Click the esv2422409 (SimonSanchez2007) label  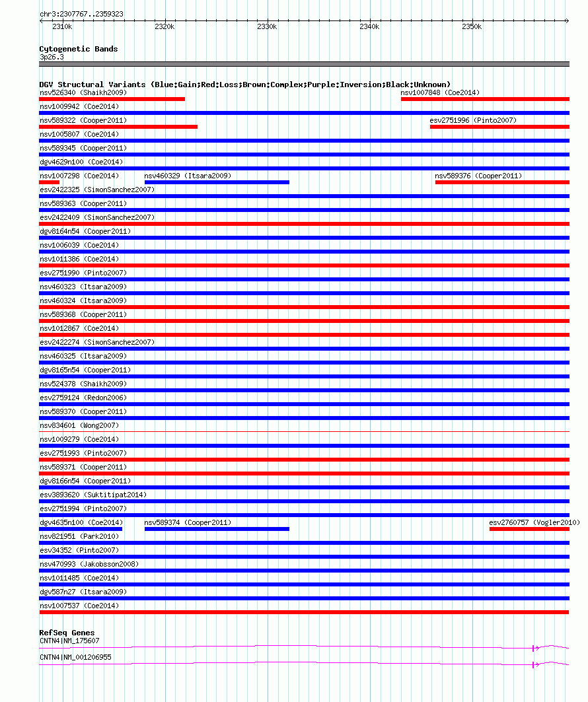pos(97,217)
